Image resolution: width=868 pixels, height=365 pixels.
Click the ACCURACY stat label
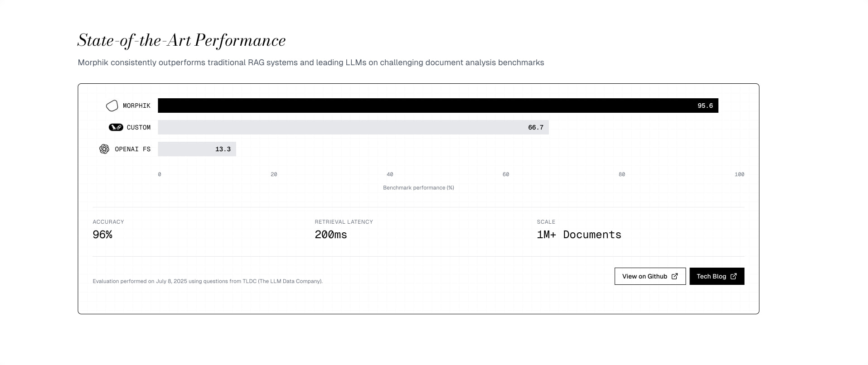tap(108, 222)
